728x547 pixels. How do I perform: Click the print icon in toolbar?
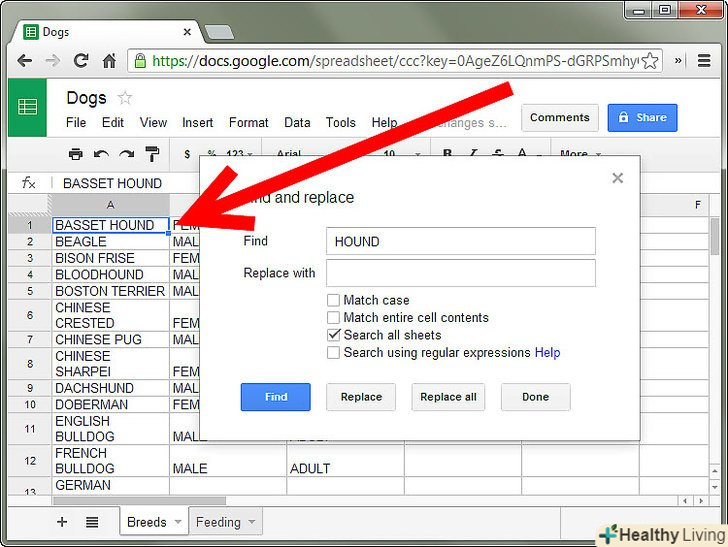pos(75,154)
